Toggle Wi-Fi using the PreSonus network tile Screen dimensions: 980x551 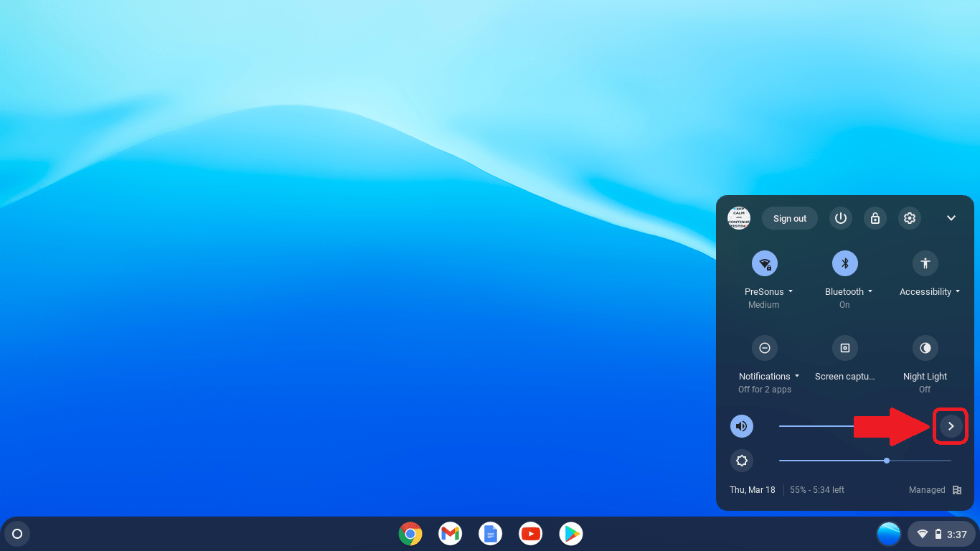tap(765, 263)
